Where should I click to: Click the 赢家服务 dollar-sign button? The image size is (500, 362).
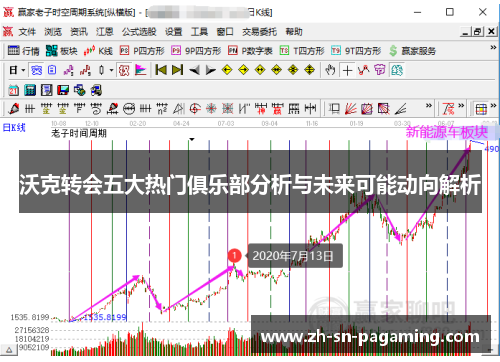(413, 51)
